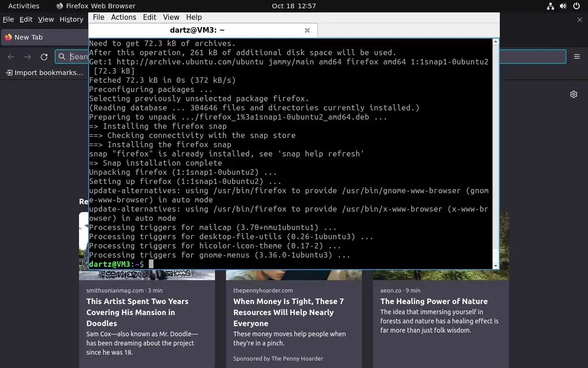Screen dimensions: 588x368
Task: Open Firefox View menu
Action: click(46, 19)
